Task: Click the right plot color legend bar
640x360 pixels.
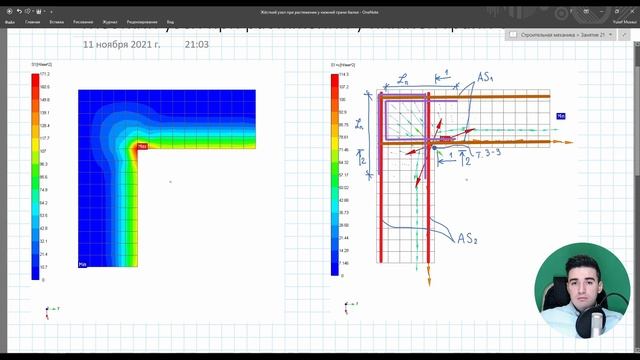Action: [x=335, y=175]
